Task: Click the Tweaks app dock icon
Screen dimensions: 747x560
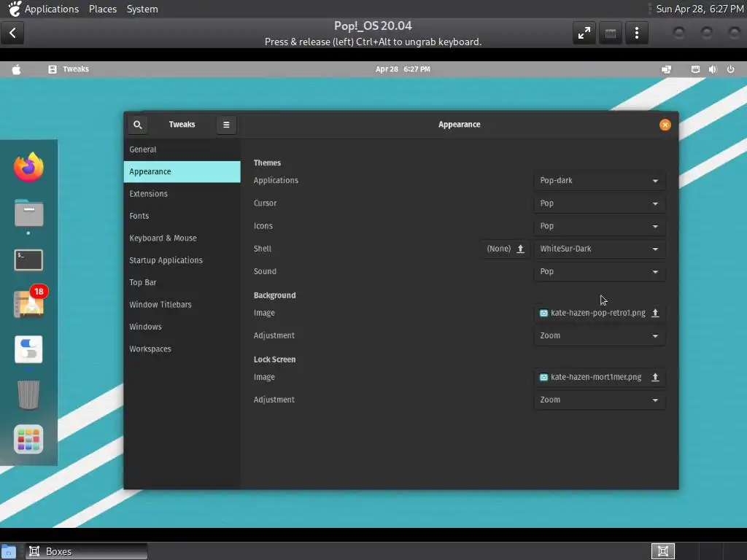Action: point(28,349)
